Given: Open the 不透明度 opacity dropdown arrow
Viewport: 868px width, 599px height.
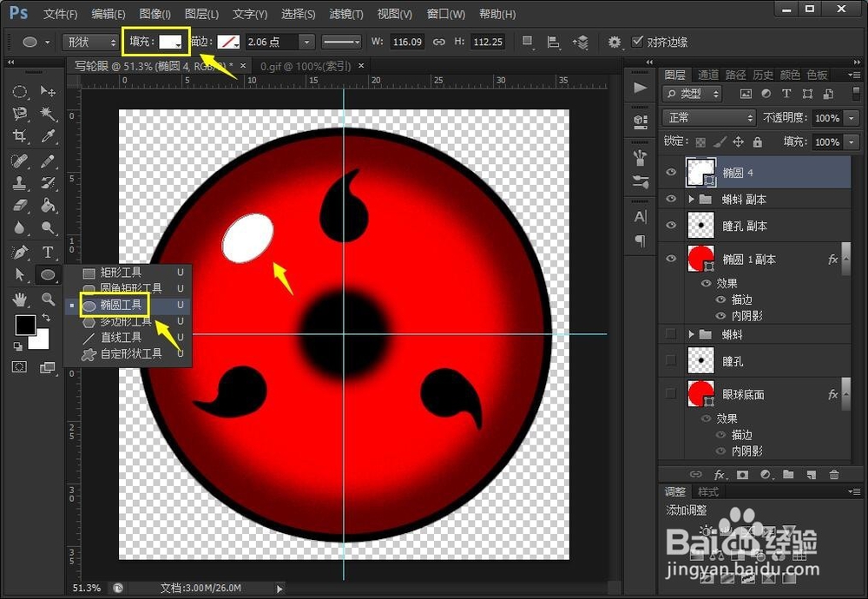Looking at the screenshot, I should coord(852,118).
